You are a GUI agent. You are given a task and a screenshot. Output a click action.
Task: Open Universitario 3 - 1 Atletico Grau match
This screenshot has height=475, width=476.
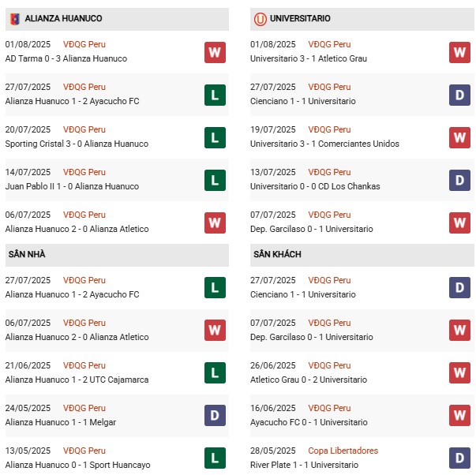(x=307, y=58)
